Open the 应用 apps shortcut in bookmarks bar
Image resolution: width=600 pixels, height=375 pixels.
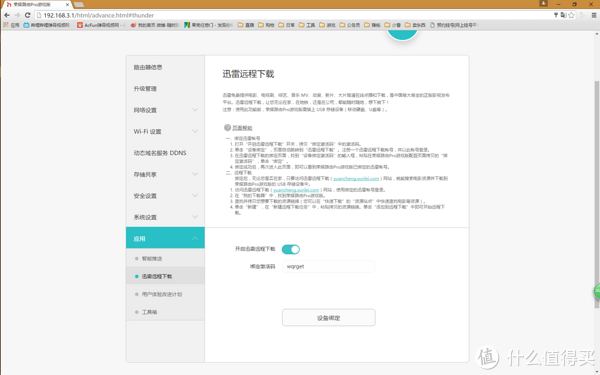(11, 25)
